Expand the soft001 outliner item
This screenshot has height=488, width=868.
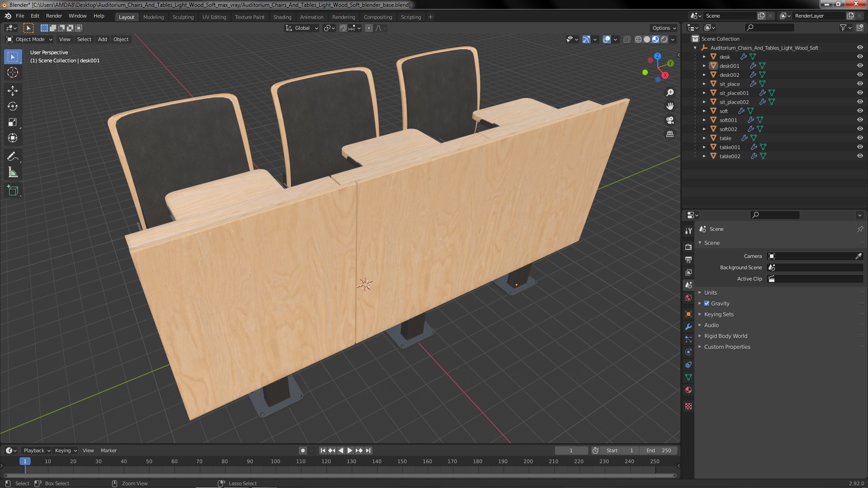click(x=704, y=120)
